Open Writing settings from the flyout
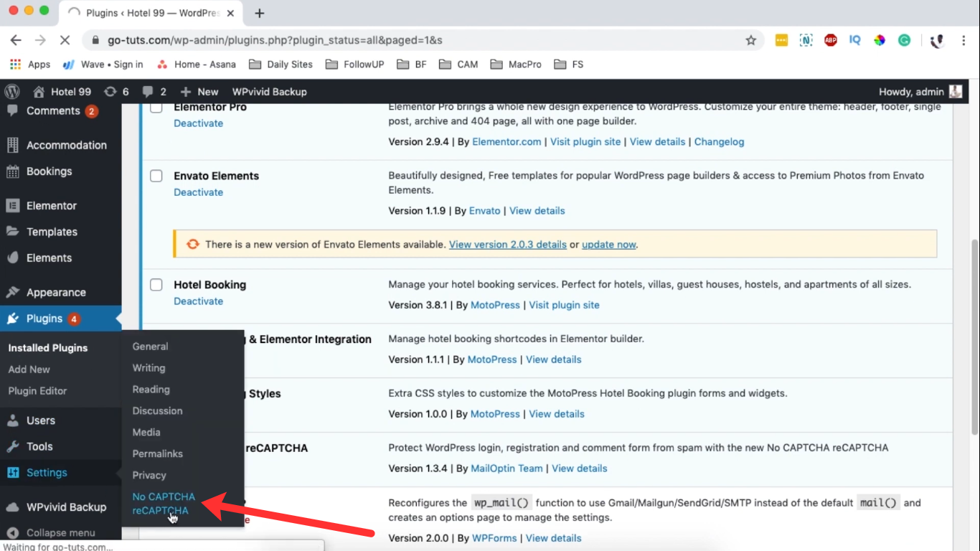This screenshot has width=980, height=551. [149, 368]
